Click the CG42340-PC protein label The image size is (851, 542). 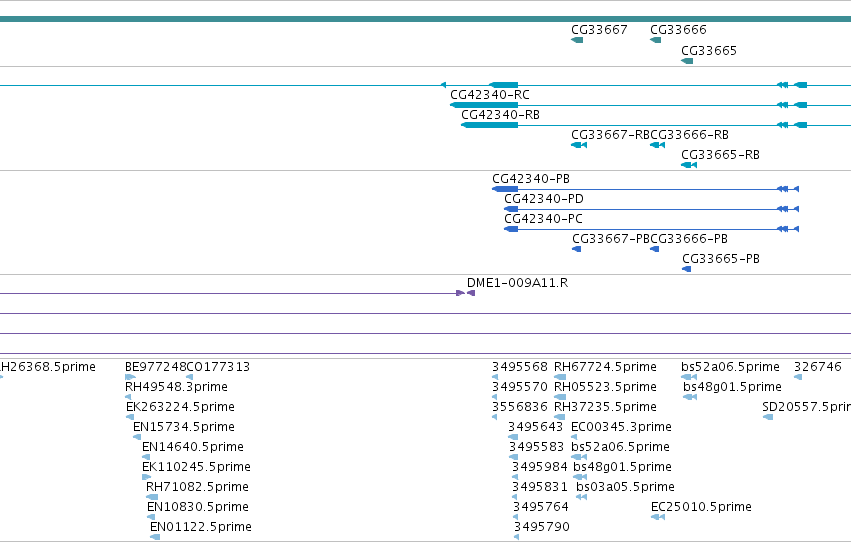[x=543, y=219]
